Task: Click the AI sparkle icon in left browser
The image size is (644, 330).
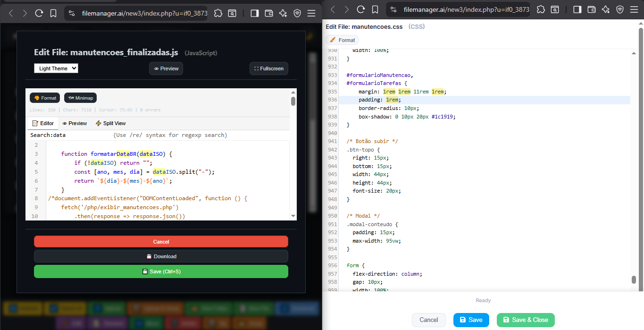Action: coord(283,14)
